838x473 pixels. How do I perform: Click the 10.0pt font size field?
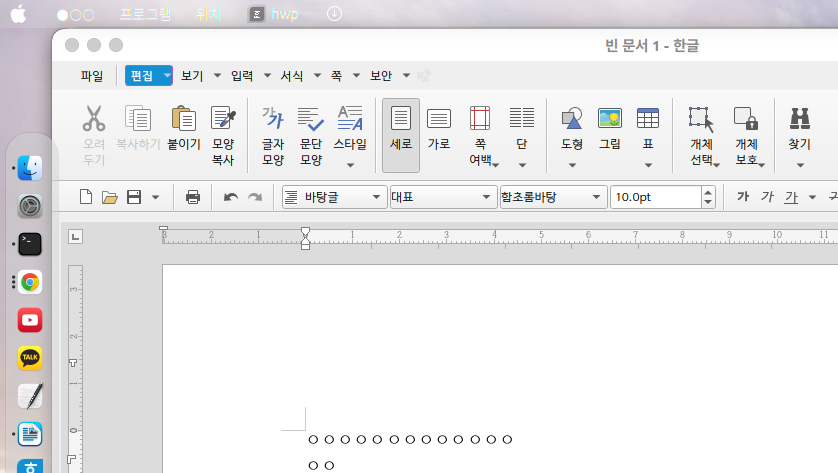tap(655, 197)
